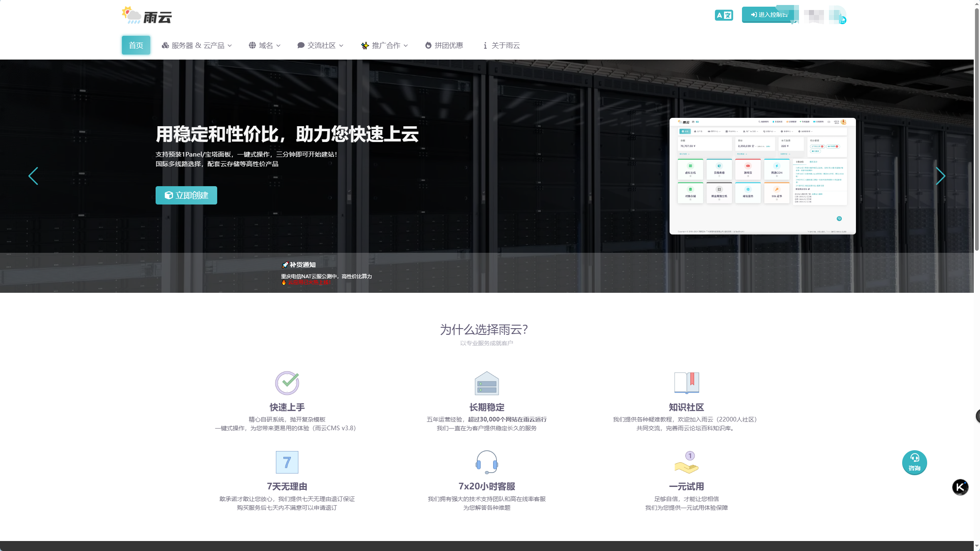This screenshot has width=980, height=551.
Task: Open the 咨询 chat bubble button
Action: tap(914, 463)
